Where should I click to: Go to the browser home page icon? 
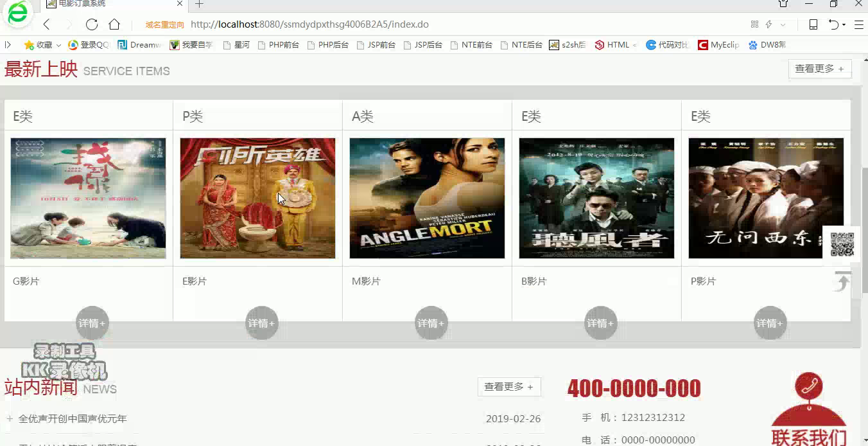coord(114,24)
